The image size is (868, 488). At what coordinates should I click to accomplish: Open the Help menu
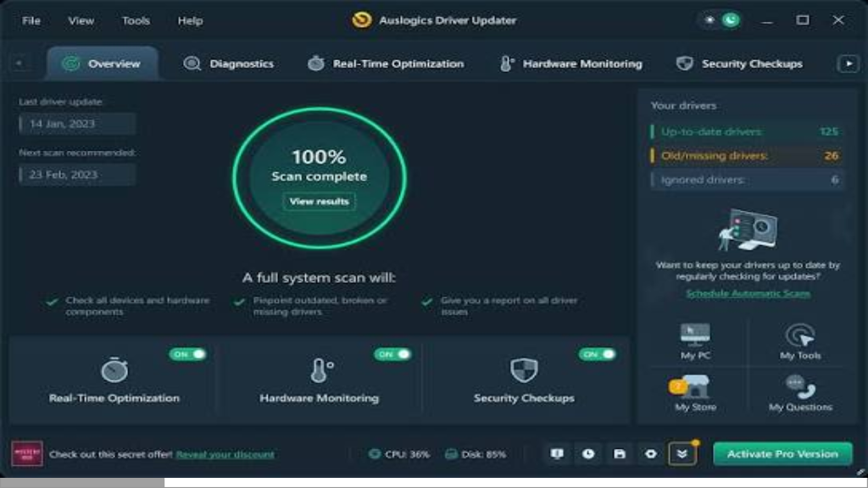click(190, 20)
